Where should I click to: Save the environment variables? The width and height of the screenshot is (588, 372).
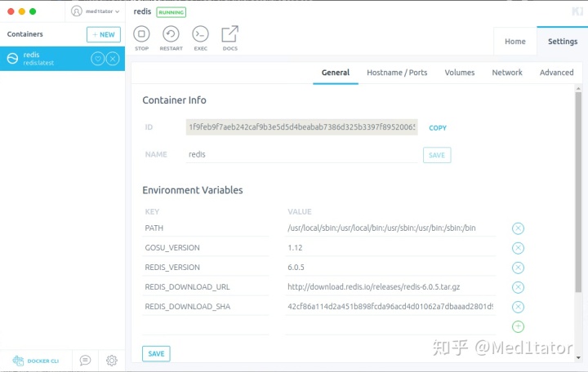[x=156, y=353]
